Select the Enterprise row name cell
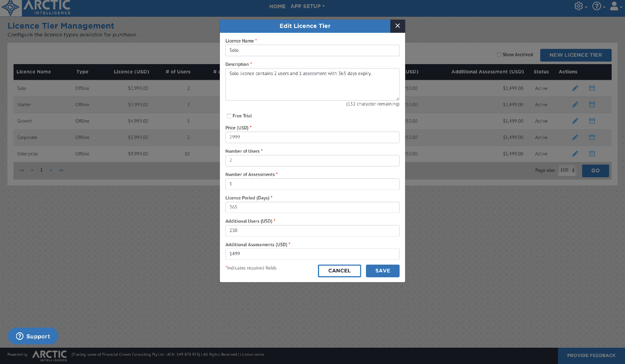Image resolution: width=625 pixels, height=364 pixels. coord(27,154)
